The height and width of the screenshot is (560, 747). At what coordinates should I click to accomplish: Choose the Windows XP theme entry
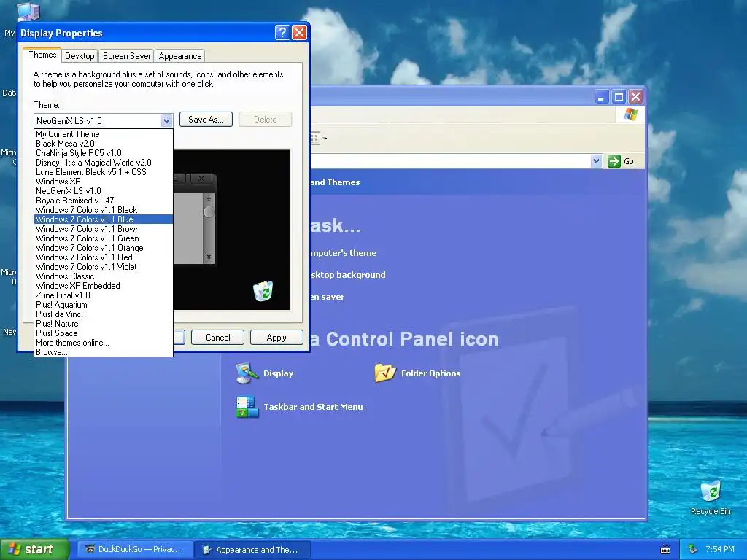click(104, 182)
